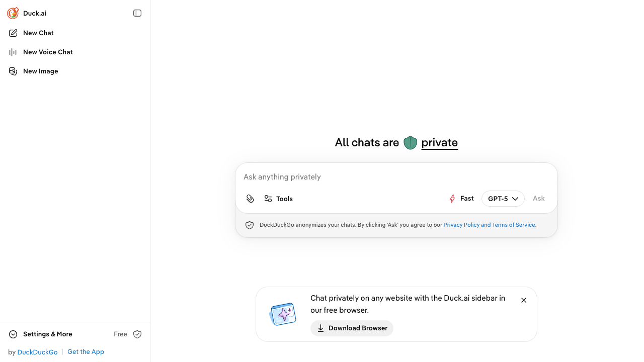Screen dimensions: 644x362
Task: Open the GPT-5 model dropdown
Action: pos(503,199)
